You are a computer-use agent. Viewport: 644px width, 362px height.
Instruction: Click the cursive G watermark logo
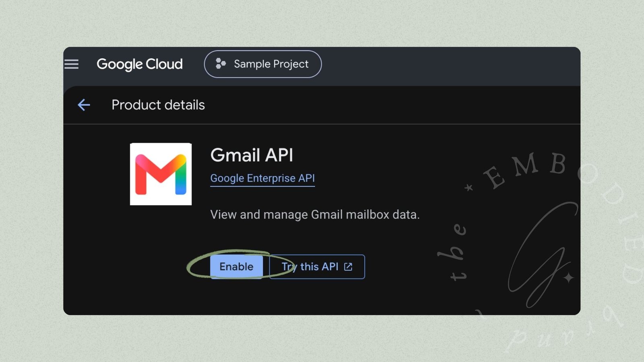(x=541, y=255)
